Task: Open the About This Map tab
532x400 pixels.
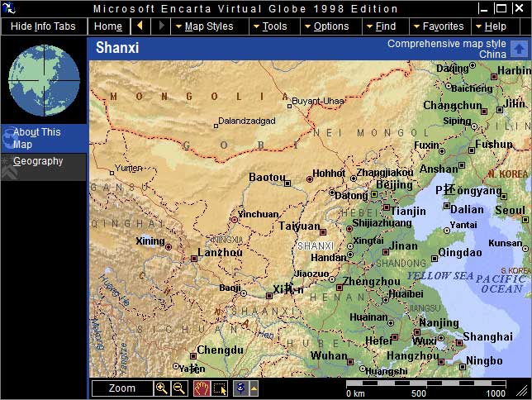Action: [x=44, y=138]
